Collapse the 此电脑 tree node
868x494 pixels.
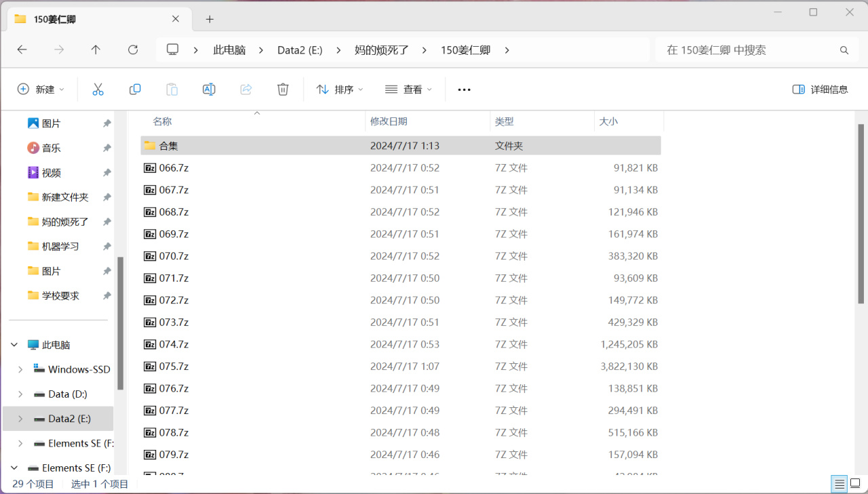pyautogui.click(x=14, y=345)
